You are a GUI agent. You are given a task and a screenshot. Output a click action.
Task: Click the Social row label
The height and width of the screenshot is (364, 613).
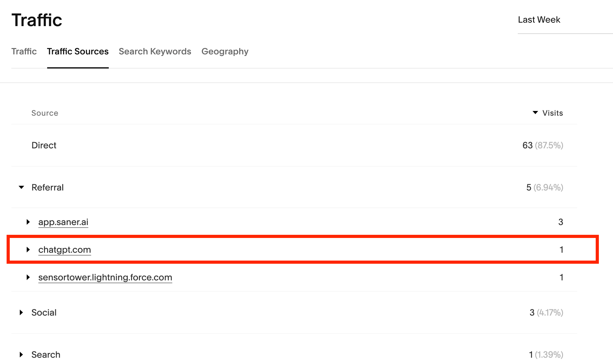[x=44, y=312]
